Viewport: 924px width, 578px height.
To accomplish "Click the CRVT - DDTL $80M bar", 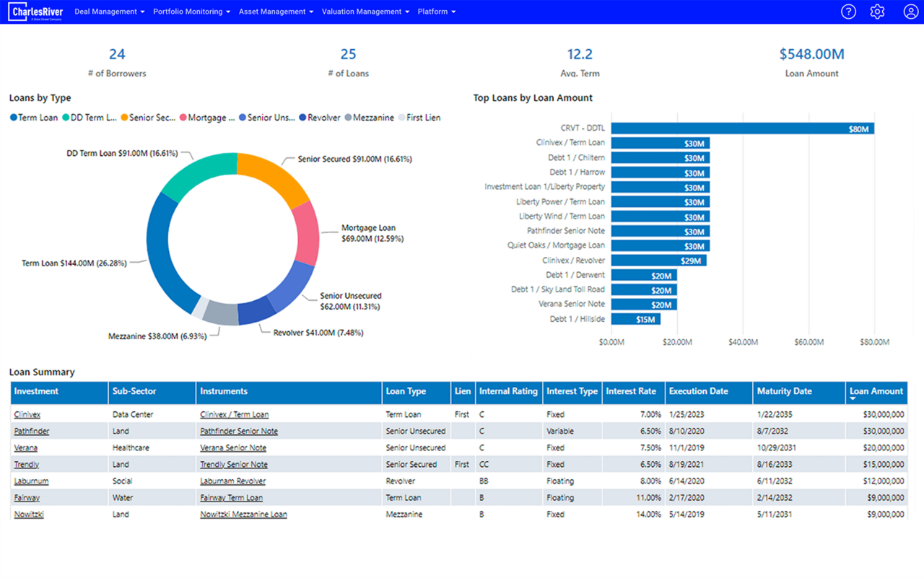I will click(742, 128).
